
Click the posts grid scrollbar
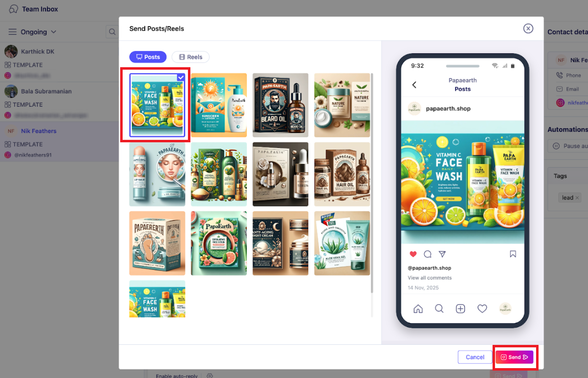[372, 184]
